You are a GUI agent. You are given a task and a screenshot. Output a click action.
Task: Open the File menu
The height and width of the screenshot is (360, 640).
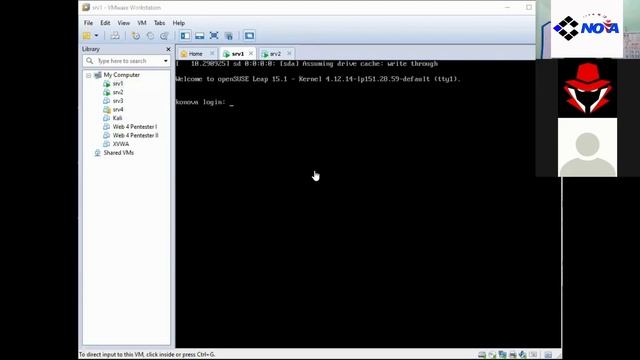(88, 23)
